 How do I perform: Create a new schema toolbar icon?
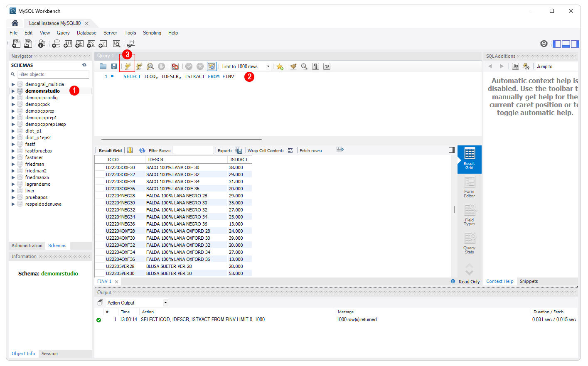tap(56, 44)
